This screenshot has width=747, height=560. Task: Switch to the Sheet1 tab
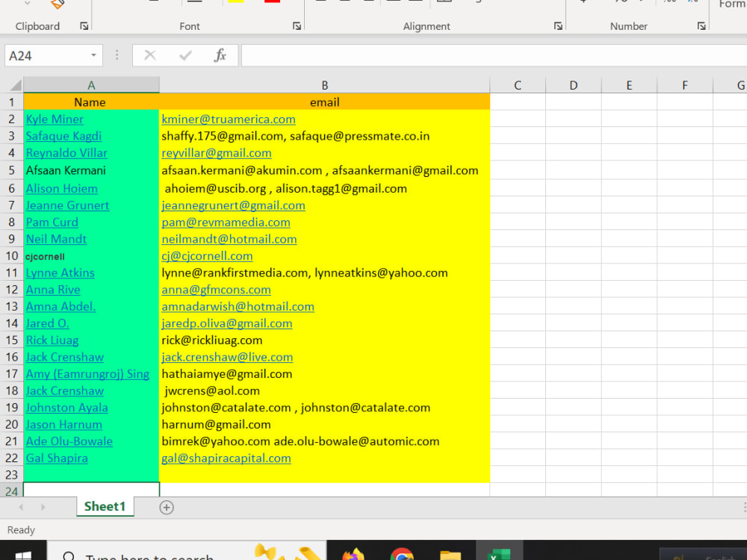pos(105,507)
